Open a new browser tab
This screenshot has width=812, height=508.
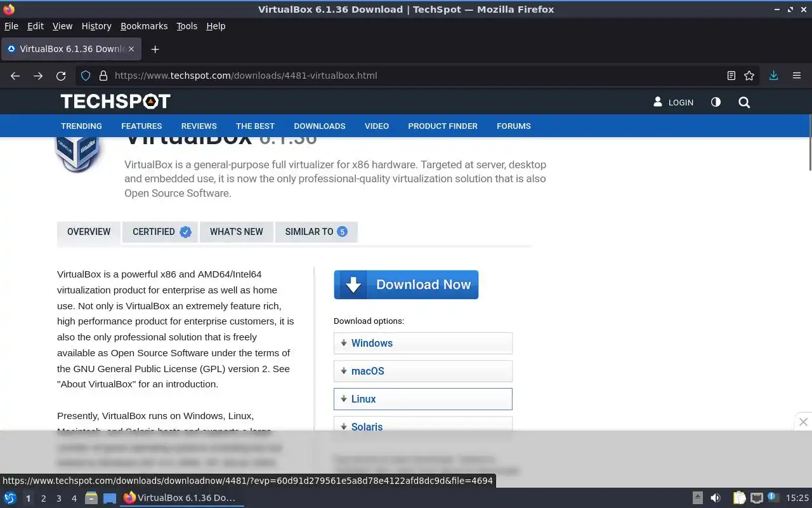tap(155, 49)
